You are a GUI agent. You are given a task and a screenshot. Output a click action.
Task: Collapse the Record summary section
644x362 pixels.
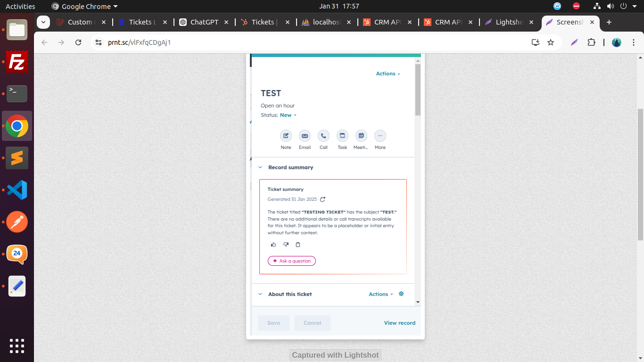(x=260, y=167)
